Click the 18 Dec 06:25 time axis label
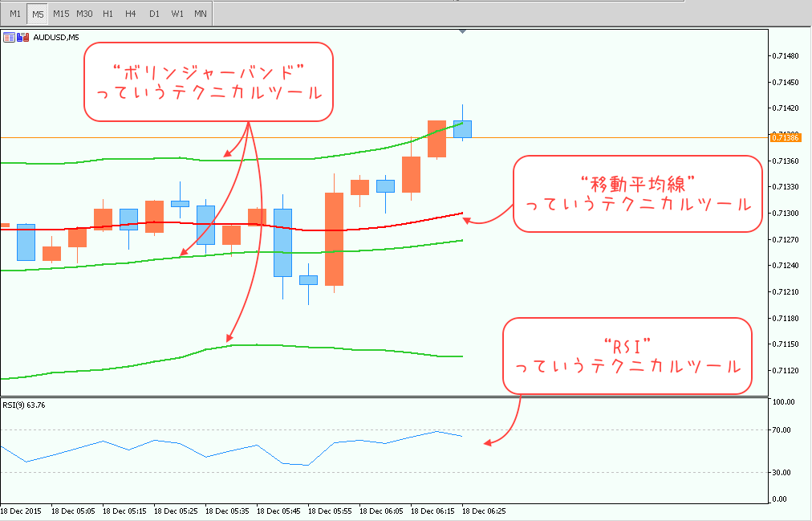 pyautogui.click(x=485, y=510)
